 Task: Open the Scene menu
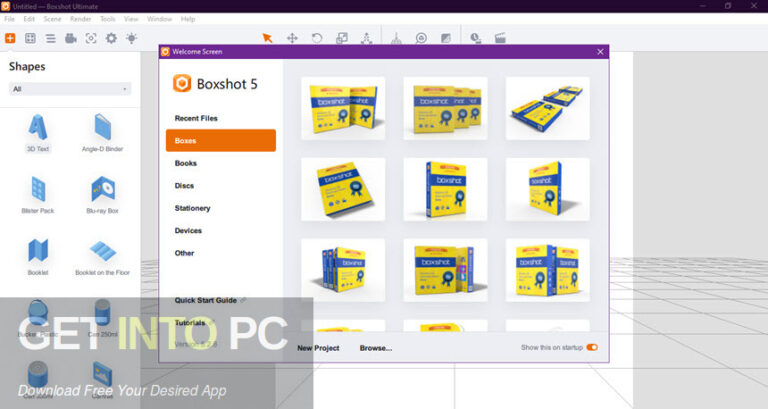(x=52, y=19)
